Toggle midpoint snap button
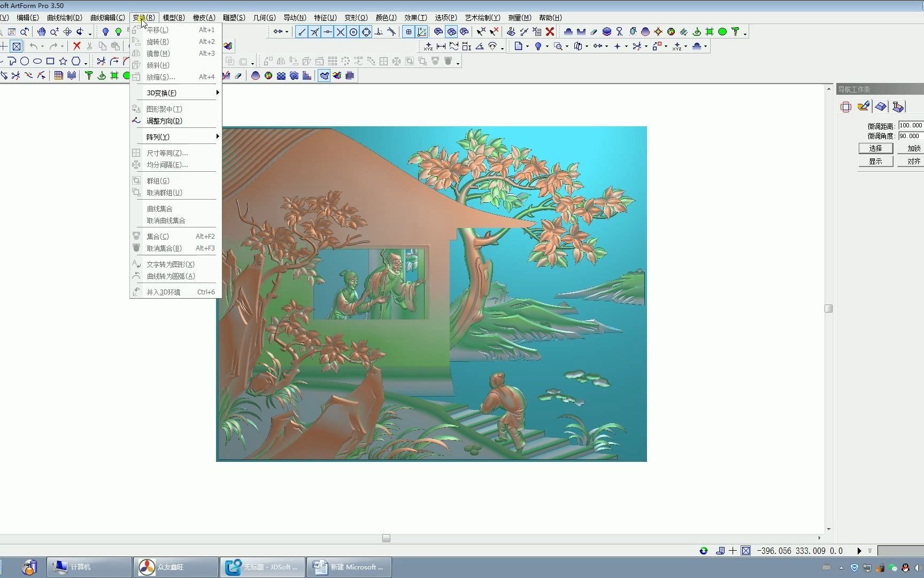This screenshot has height=578, width=924. pos(327,32)
